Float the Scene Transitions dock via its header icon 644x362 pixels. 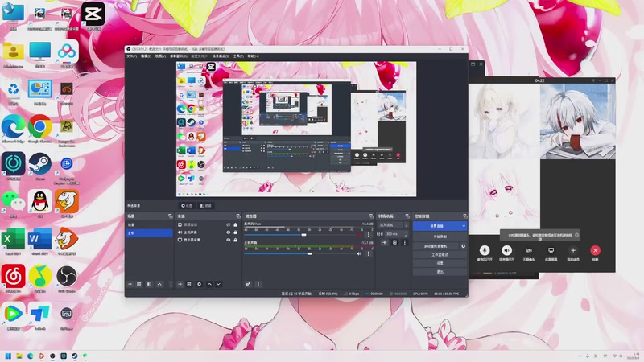pyautogui.click(x=407, y=216)
